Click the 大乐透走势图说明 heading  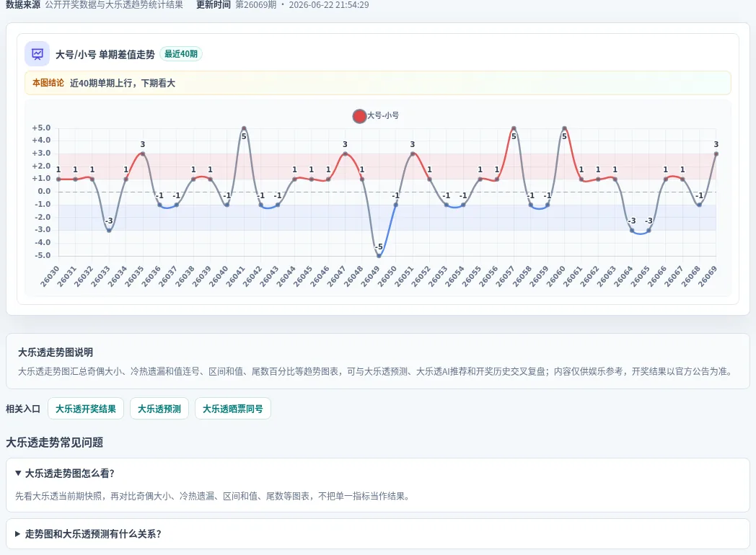pyautogui.click(x=56, y=352)
